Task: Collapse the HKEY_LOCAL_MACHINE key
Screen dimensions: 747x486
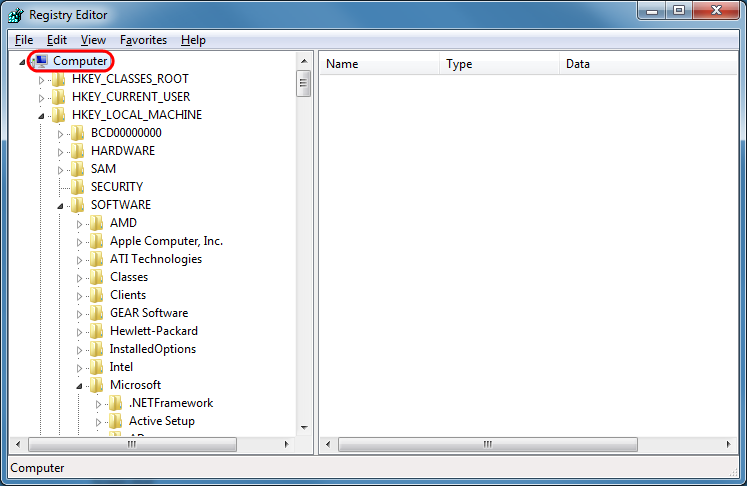Action: pos(41,116)
